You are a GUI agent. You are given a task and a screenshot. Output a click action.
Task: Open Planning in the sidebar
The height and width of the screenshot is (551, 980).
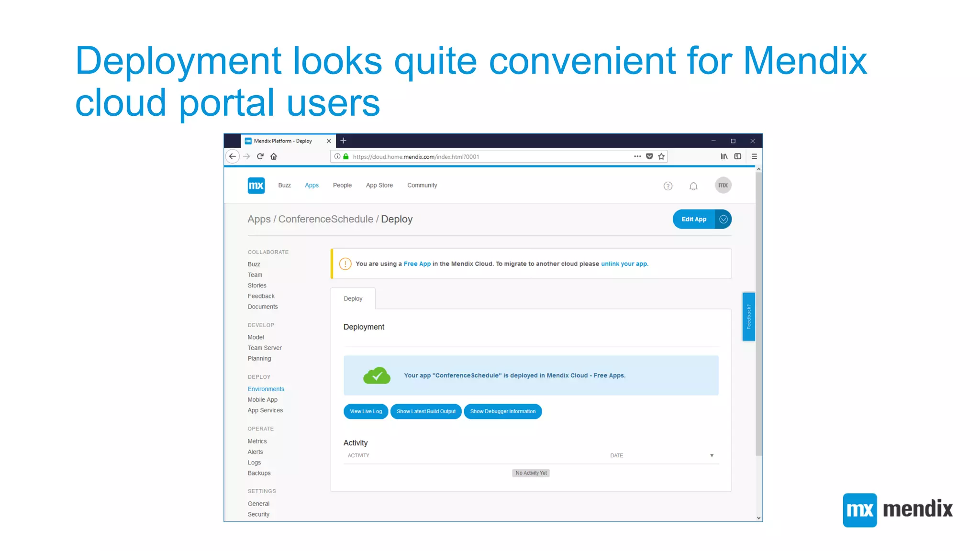[x=259, y=359]
